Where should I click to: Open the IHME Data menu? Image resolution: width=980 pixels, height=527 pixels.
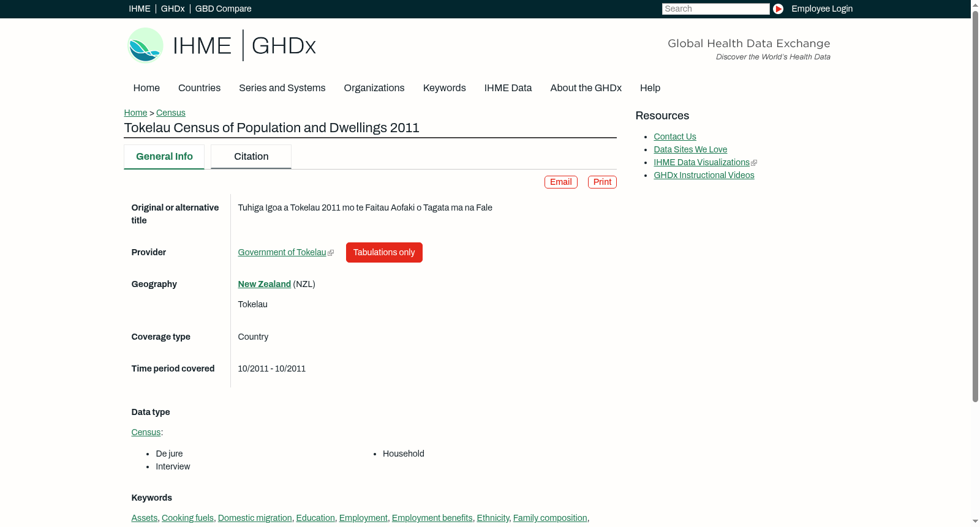point(508,88)
